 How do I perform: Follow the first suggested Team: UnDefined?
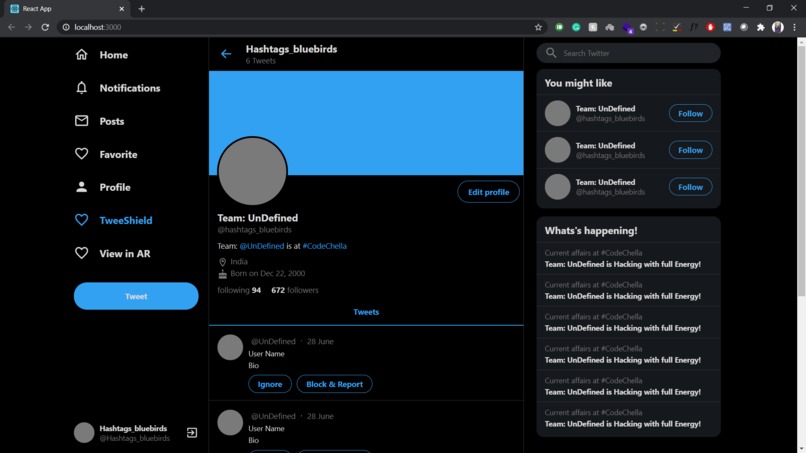(x=690, y=113)
